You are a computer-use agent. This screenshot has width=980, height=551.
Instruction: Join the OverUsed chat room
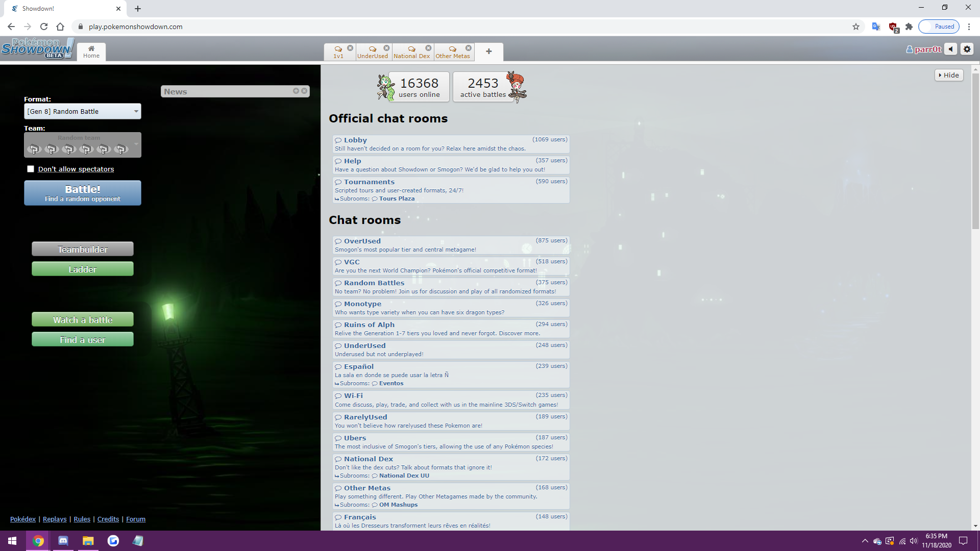point(451,245)
